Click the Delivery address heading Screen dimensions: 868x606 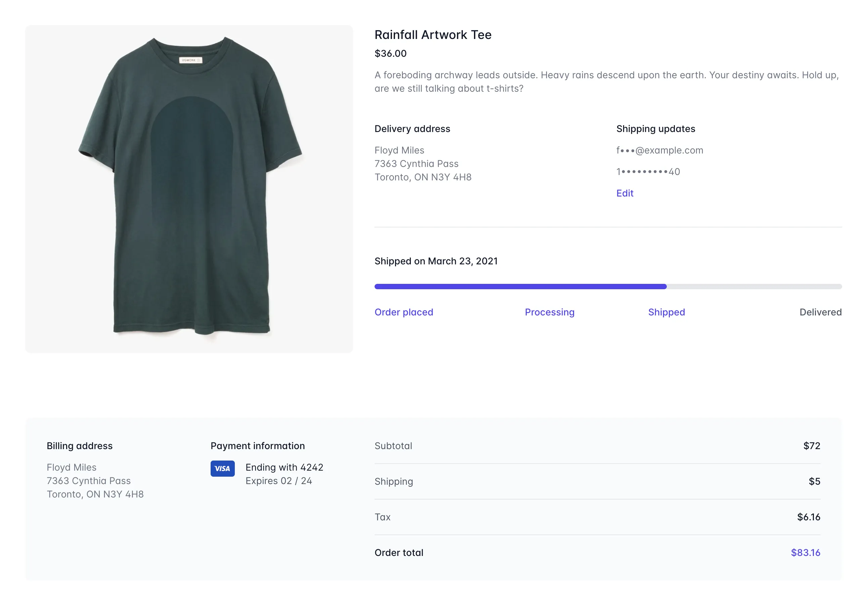[412, 129]
